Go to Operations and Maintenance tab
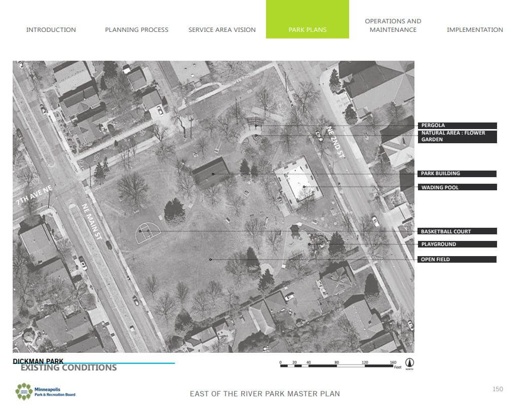Image resolution: width=532 pixels, height=412 pixels. [393, 25]
